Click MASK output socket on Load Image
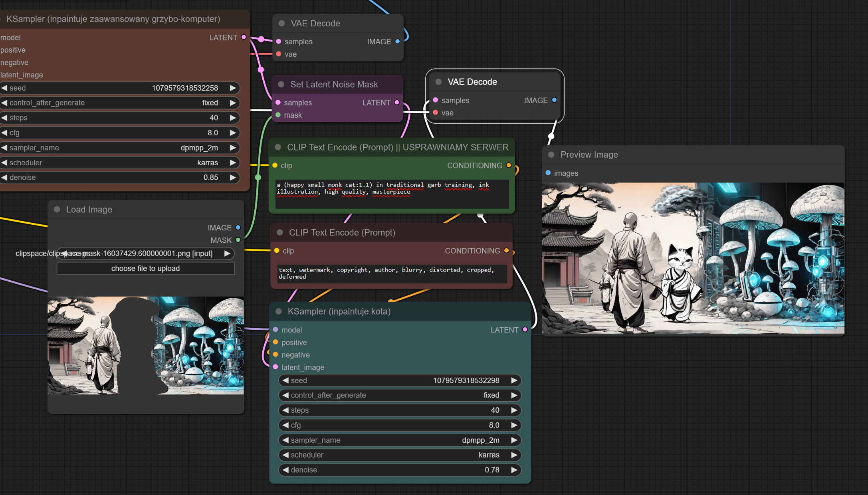Screen dimensions: 868x495 [x=238, y=240]
